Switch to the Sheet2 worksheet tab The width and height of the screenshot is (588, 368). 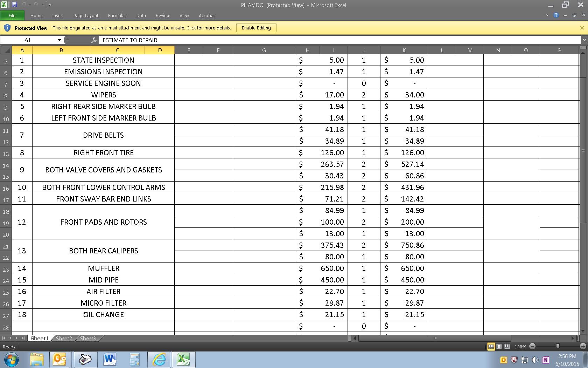[x=64, y=338]
